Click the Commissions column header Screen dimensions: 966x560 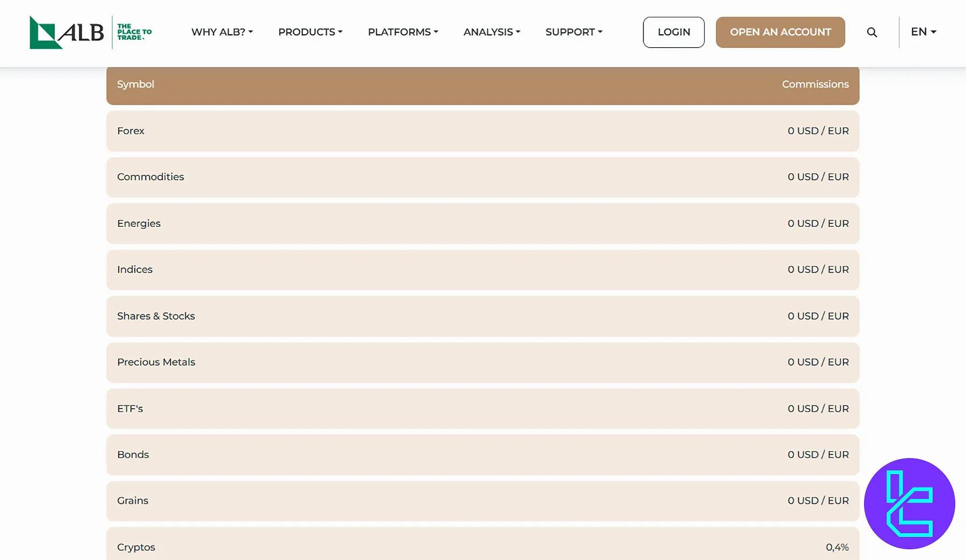815,84
